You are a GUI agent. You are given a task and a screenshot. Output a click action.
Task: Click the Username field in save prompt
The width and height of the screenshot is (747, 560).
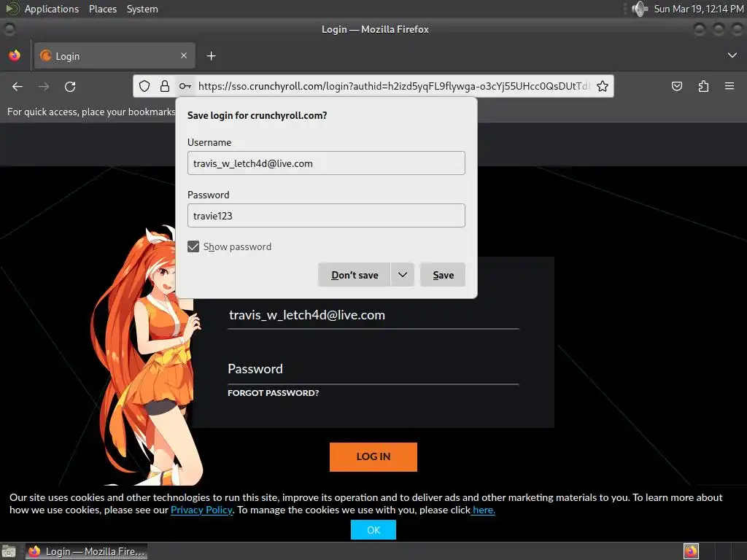[326, 163]
